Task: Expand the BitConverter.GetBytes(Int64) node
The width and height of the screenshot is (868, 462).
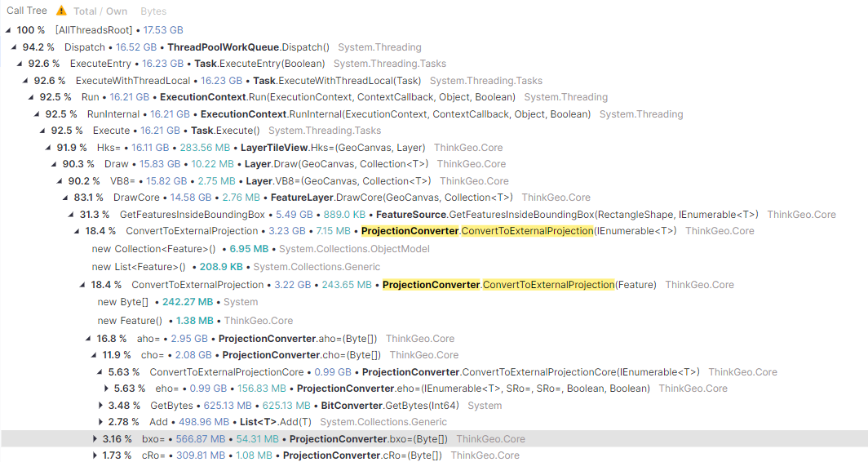Action: [x=100, y=406]
